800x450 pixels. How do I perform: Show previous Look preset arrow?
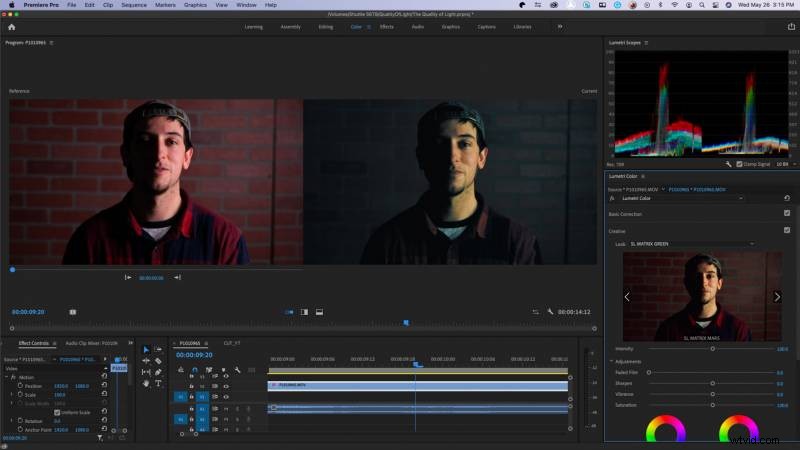(627, 296)
